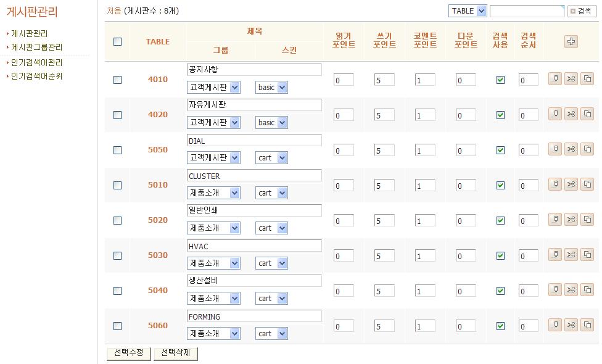
Task: Click scissors icon for board 4020
Action: [571, 114]
